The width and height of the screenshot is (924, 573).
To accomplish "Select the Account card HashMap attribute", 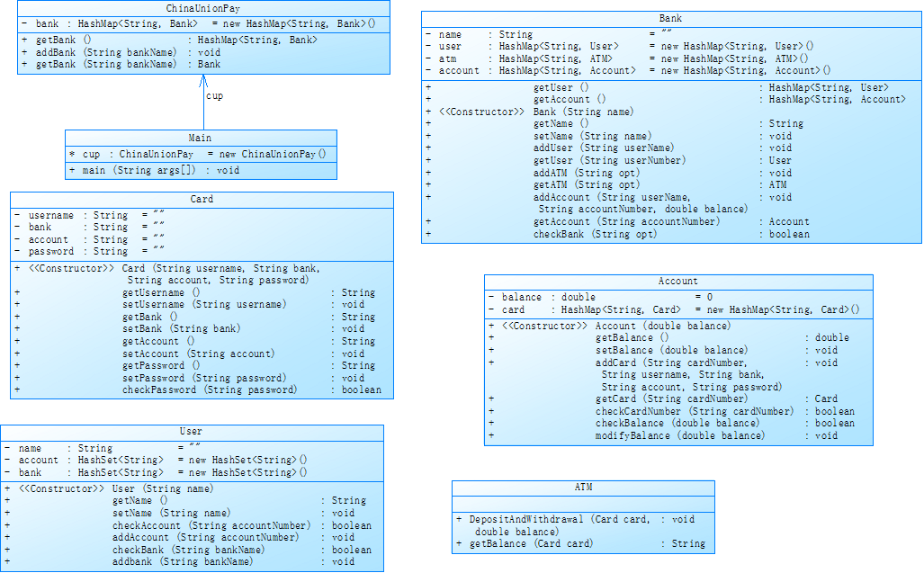I will click(674, 309).
